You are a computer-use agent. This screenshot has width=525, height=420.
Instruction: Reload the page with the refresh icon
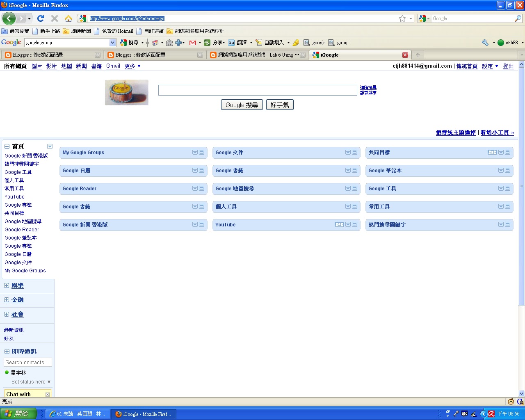(x=40, y=18)
